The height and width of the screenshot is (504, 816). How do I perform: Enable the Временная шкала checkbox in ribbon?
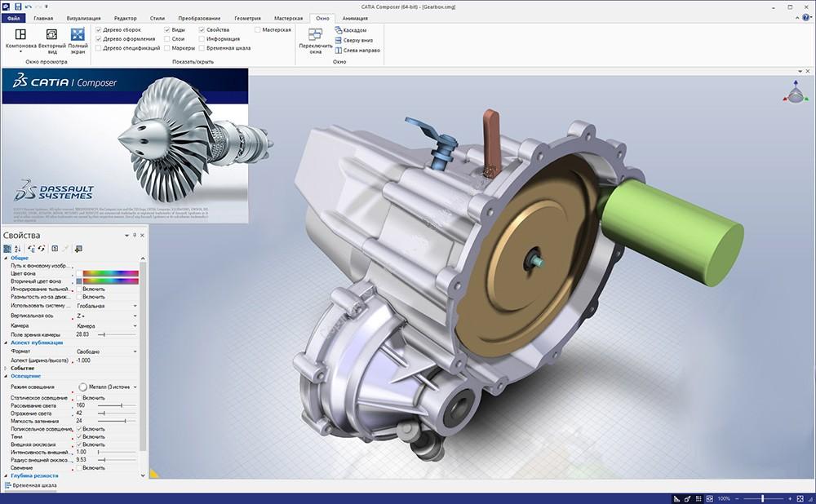tap(201, 48)
